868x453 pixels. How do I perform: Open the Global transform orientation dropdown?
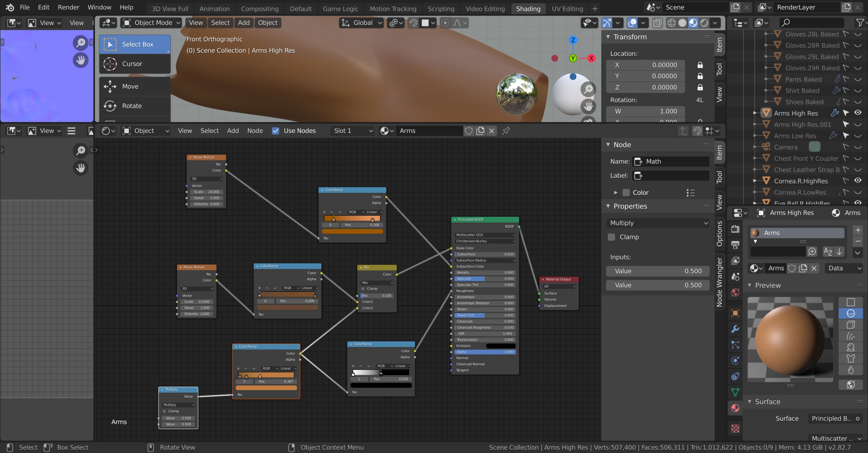(x=362, y=23)
